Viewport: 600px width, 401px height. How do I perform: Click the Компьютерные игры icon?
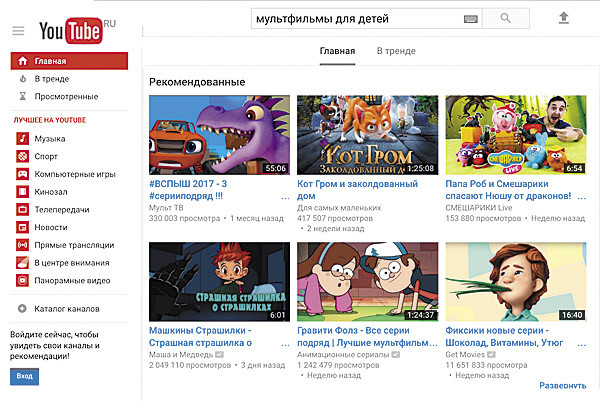click(x=22, y=174)
